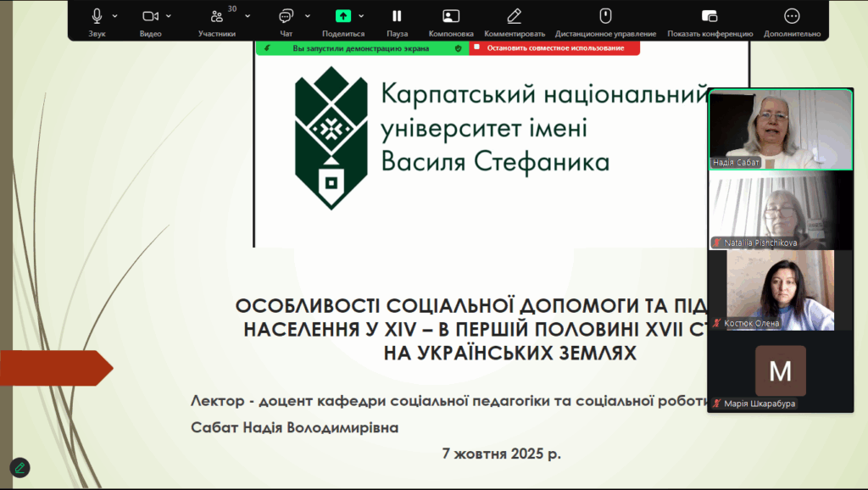Screen dimensions: 868x490
Task: Expand video options arrow next to Видео
Action: (169, 16)
